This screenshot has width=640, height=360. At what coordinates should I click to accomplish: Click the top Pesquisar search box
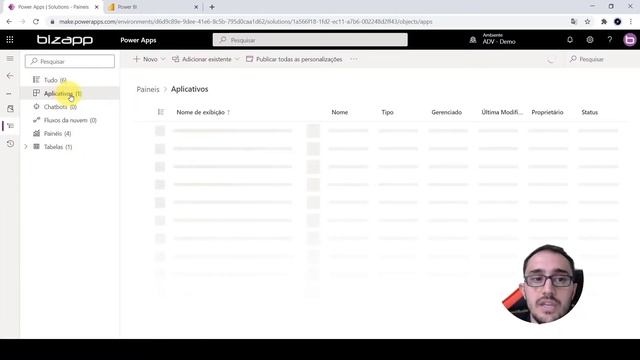(x=310, y=40)
